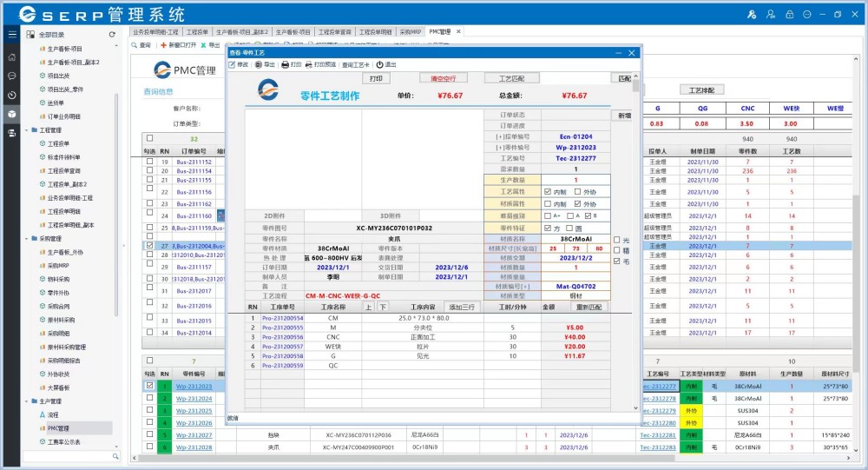Open the home icon in left sidebar

tap(12, 56)
